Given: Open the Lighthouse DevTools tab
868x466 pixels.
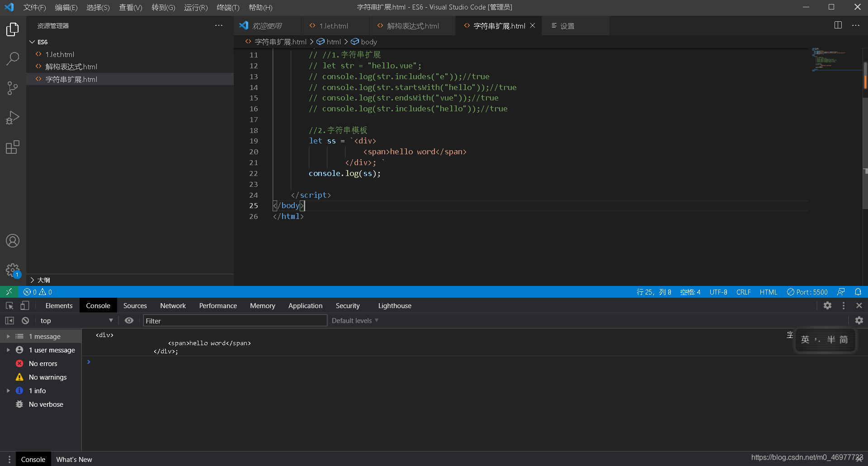Looking at the screenshot, I should pos(395,305).
